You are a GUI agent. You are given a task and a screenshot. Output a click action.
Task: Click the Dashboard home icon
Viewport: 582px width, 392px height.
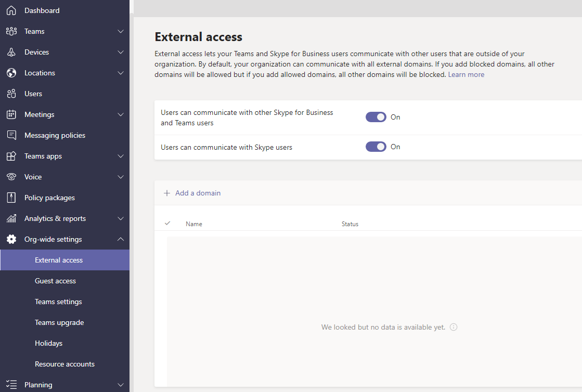point(11,10)
